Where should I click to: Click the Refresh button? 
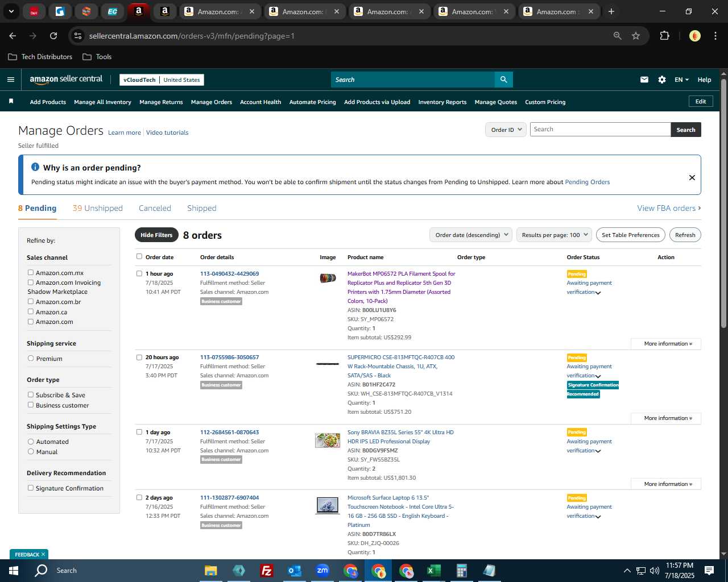(x=685, y=235)
